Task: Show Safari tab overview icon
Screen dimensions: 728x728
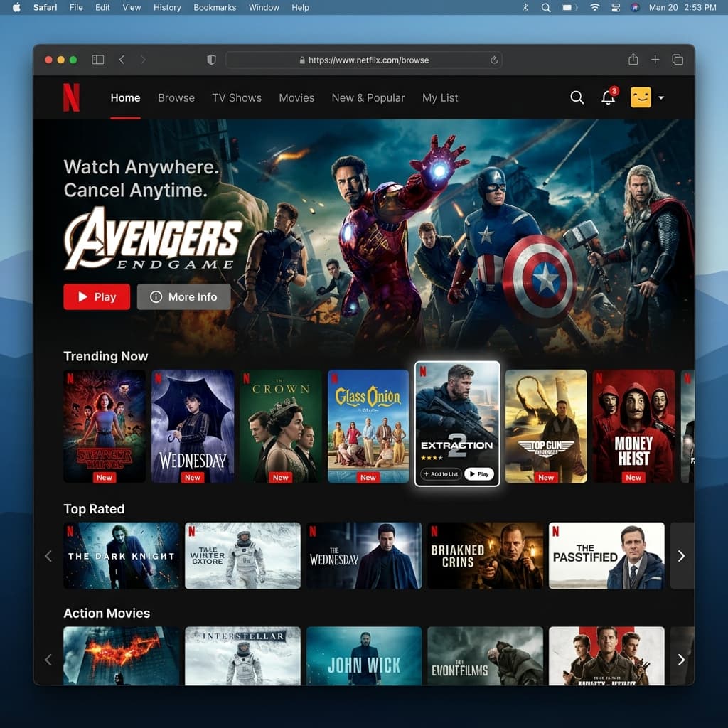Action: coord(678,60)
